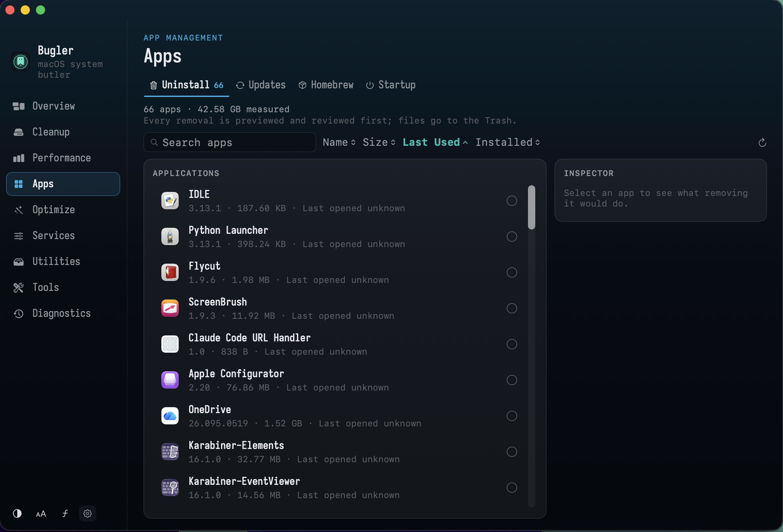Click the Karabiner-EventViewer app name

[x=244, y=482]
